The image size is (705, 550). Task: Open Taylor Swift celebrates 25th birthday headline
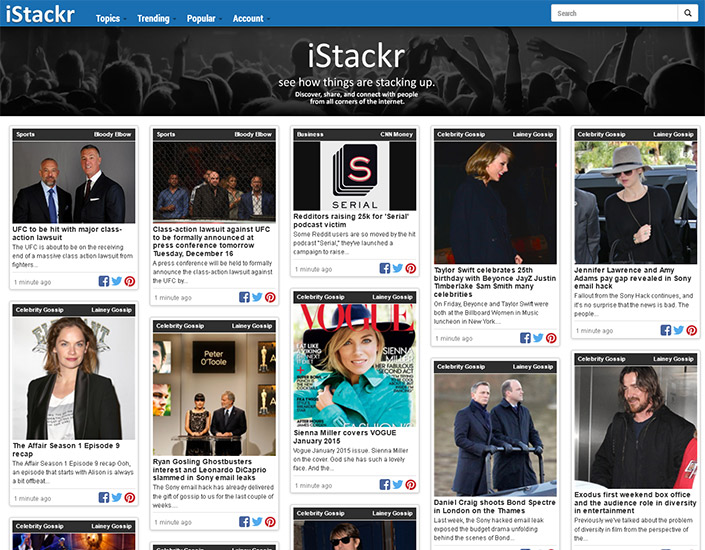coord(495,282)
